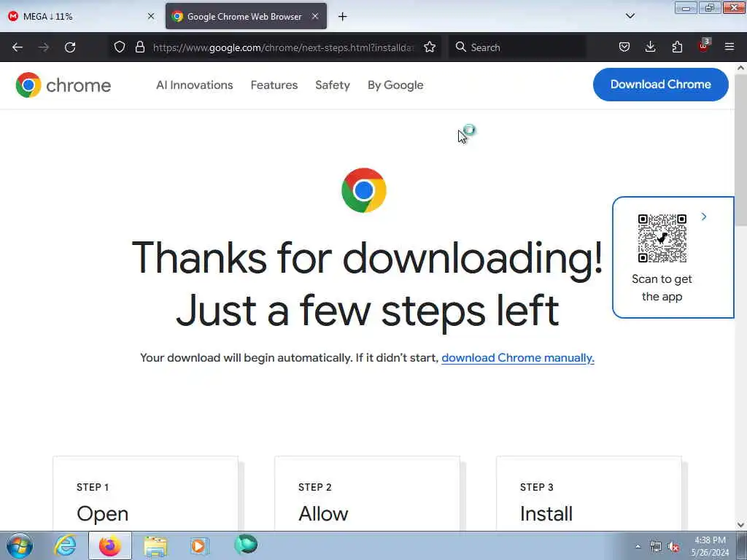Image resolution: width=747 pixels, height=560 pixels.
Task: Click the Firefox taskbar icon
Action: coord(110,545)
